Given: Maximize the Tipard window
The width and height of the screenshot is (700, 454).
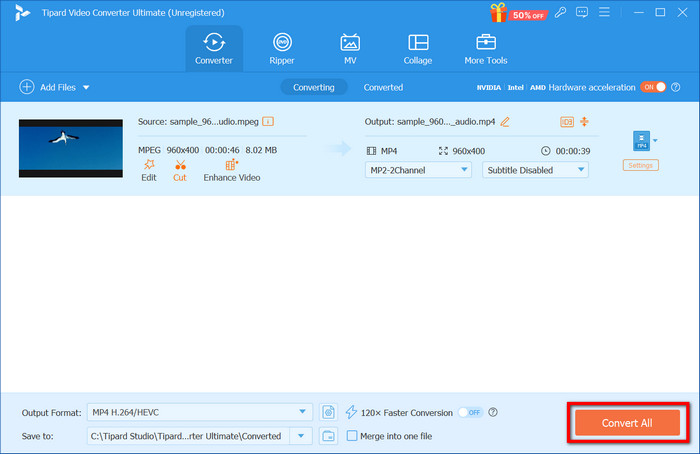Looking at the screenshot, I should (x=660, y=12).
